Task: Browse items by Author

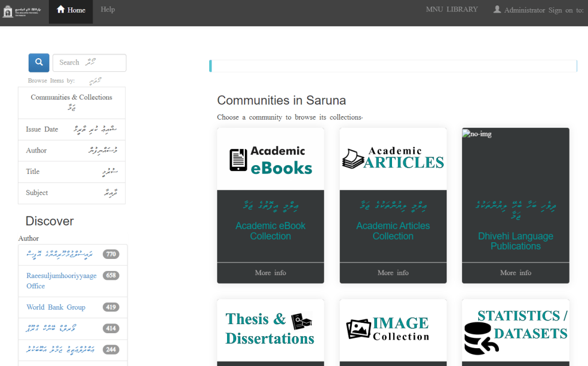Action: 36,151
